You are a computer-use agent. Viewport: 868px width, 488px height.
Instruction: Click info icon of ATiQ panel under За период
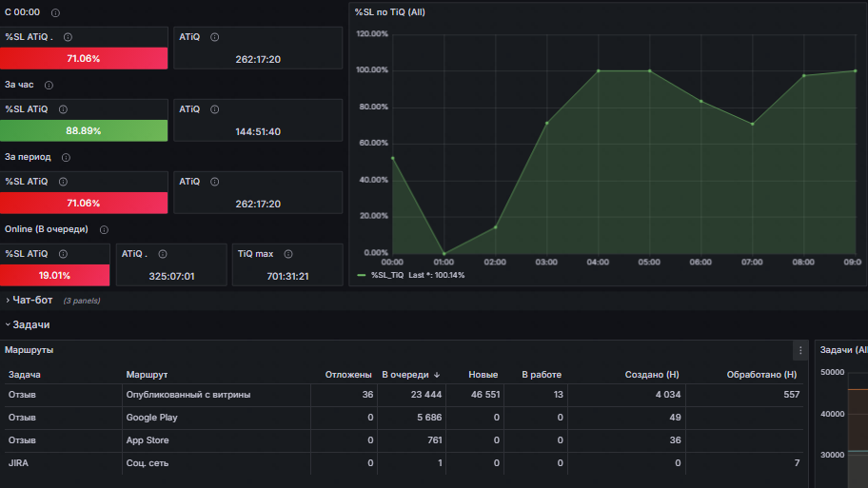coord(215,182)
